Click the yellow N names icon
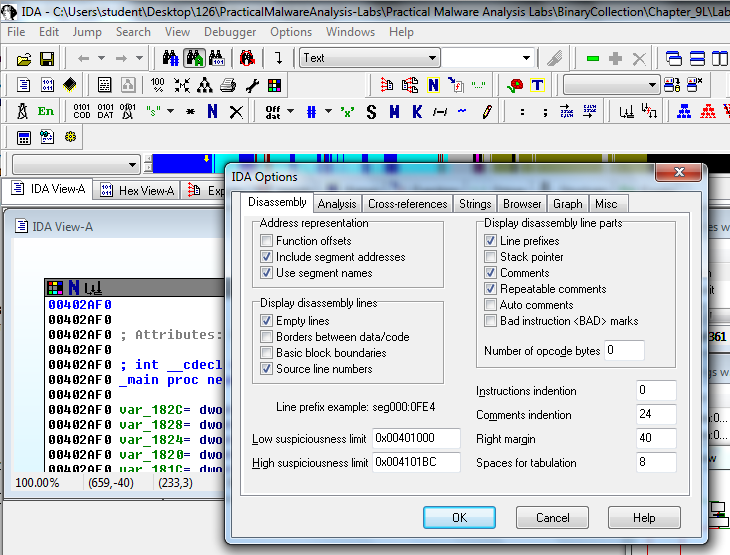Screen dimensions: 730x555 coord(433,85)
